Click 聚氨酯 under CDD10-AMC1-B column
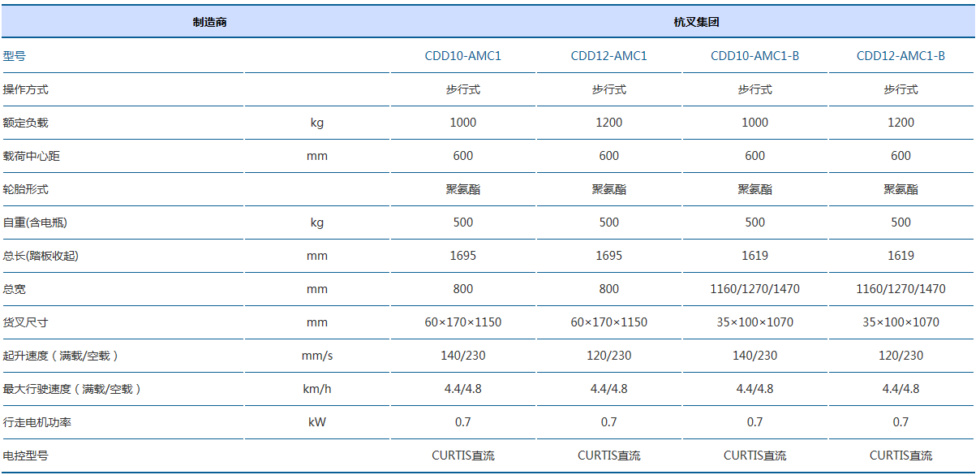Screen dimensions: 980x475 [755, 189]
